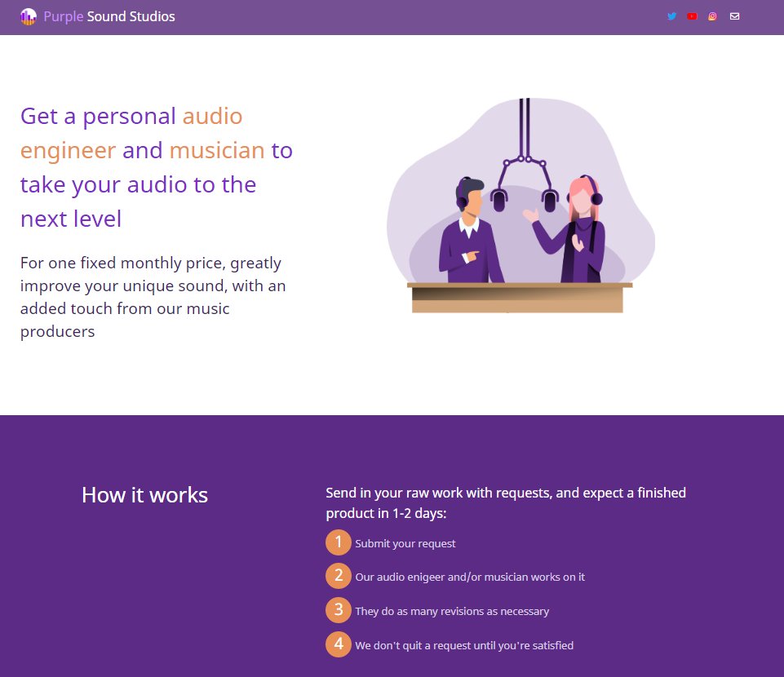Select the 'Submit your request' step text
784x677 pixels.
pos(405,543)
